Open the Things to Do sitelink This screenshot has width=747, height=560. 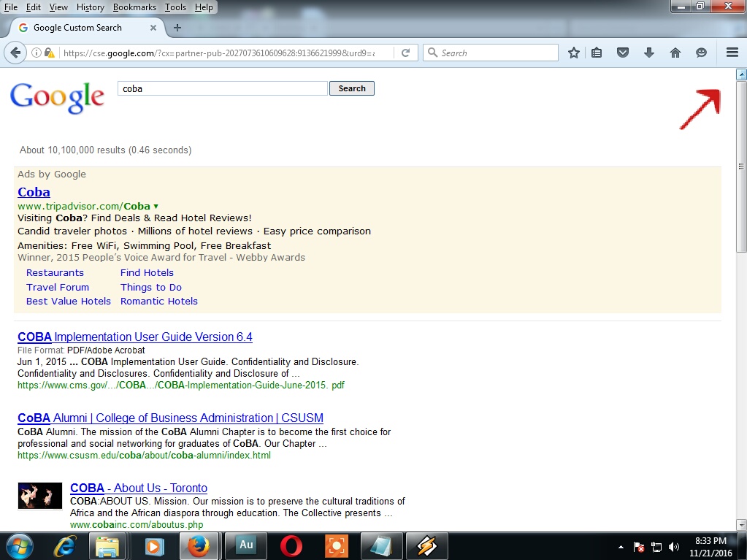(x=150, y=287)
